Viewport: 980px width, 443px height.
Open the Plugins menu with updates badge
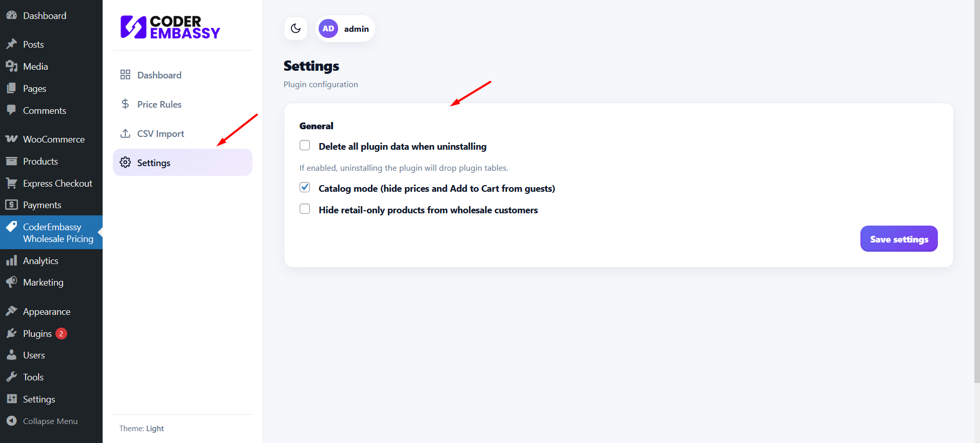coord(37,333)
